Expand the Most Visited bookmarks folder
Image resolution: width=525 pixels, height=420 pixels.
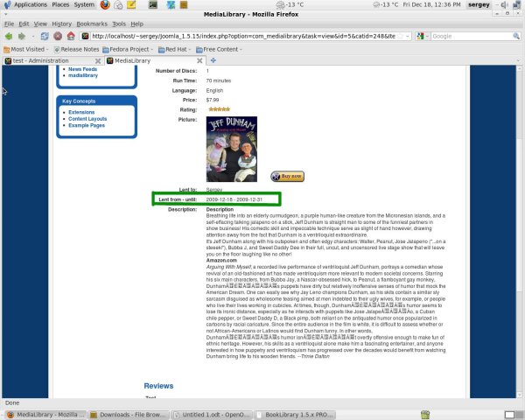click(26, 49)
